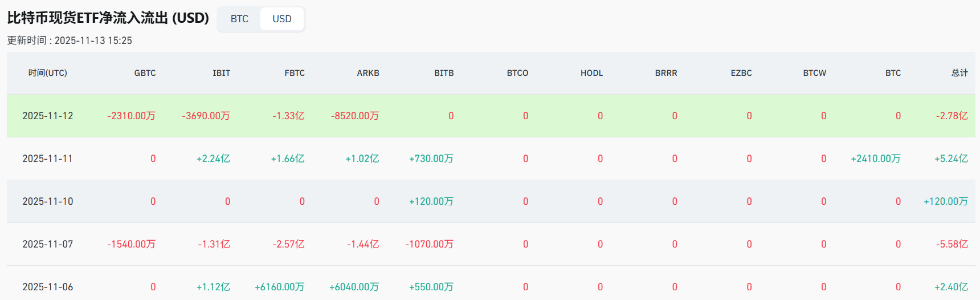Click the 2025-11-07 date cell

point(48,244)
